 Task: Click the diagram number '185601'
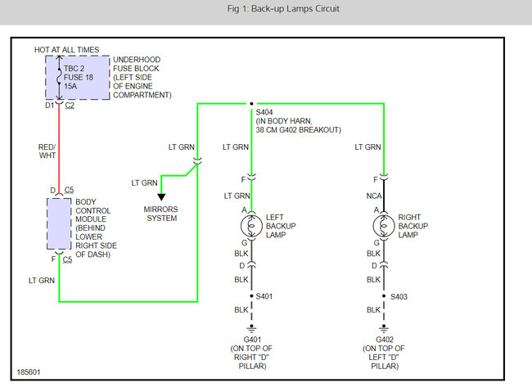pos(29,372)
